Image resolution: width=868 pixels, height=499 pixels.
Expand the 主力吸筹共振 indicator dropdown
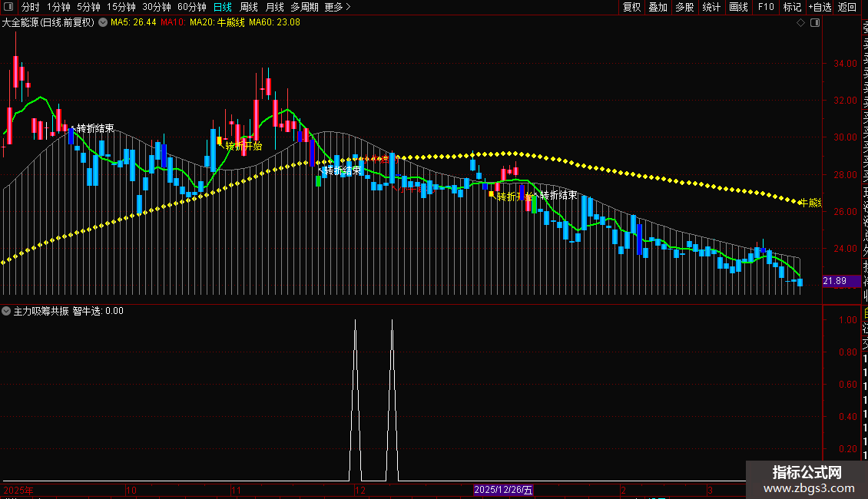click(x=6, y=311)
